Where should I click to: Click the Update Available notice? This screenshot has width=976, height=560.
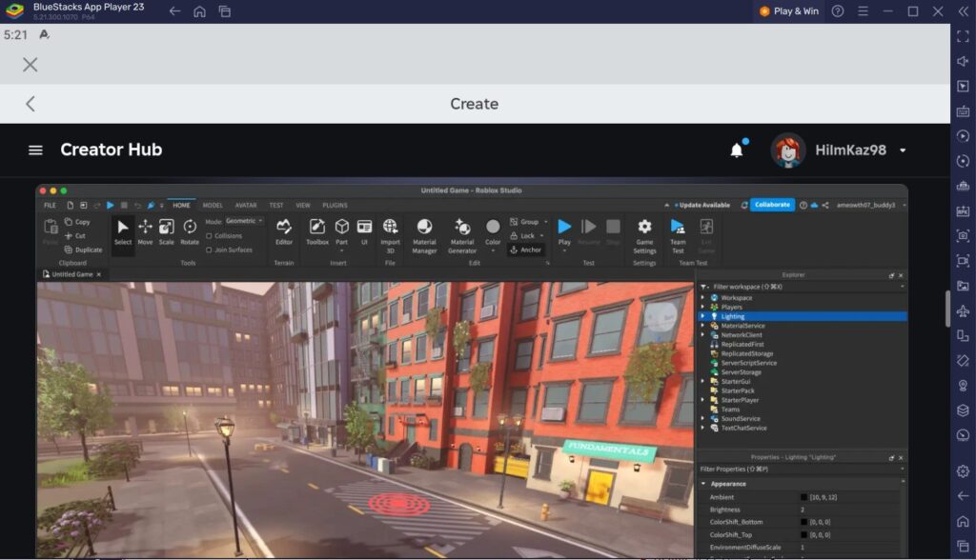703,205
